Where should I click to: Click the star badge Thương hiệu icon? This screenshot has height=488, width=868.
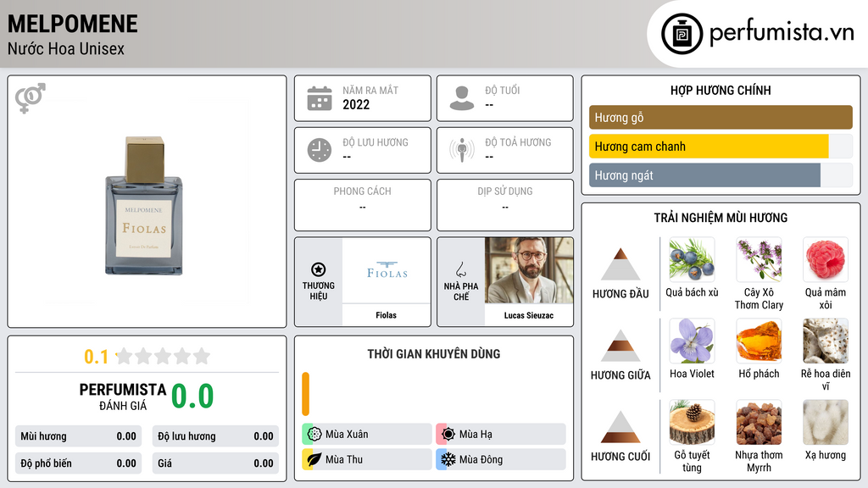tap(319, 269)
